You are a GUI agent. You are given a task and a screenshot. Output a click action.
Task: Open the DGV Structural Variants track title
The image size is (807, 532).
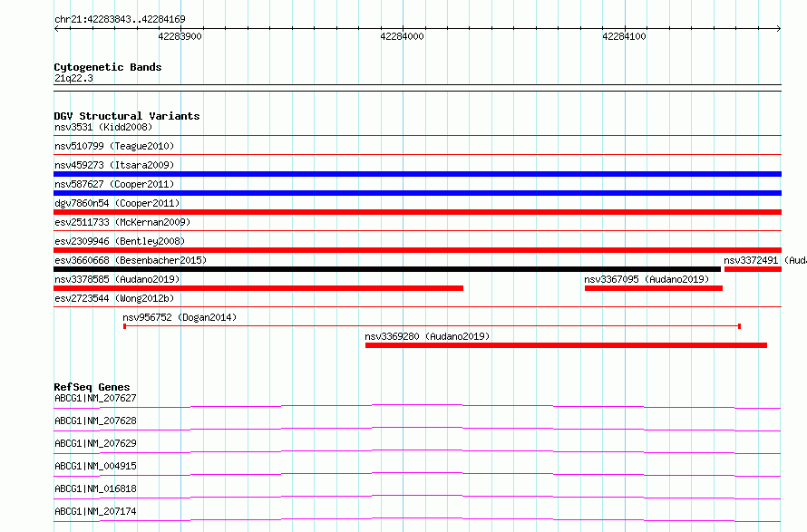127,116
